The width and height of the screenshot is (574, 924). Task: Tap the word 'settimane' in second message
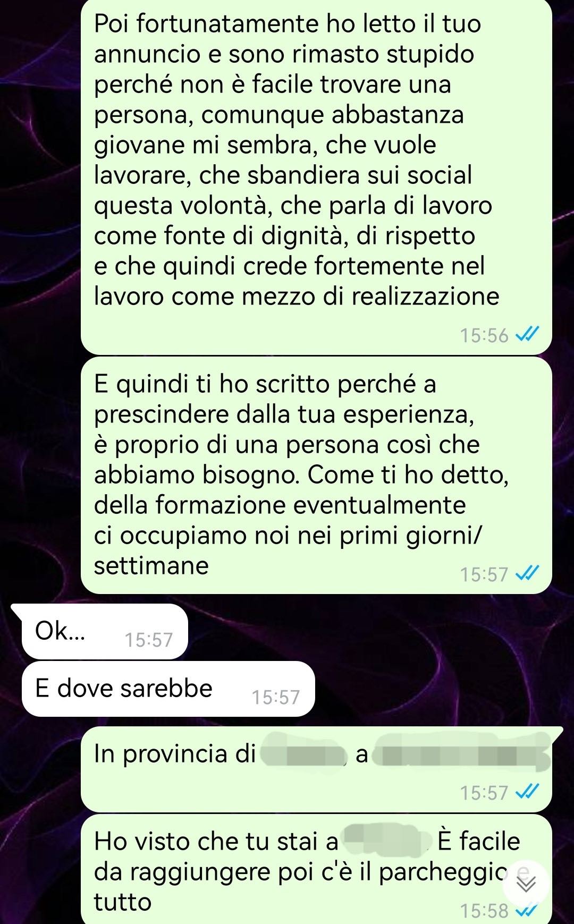(151, 565)
